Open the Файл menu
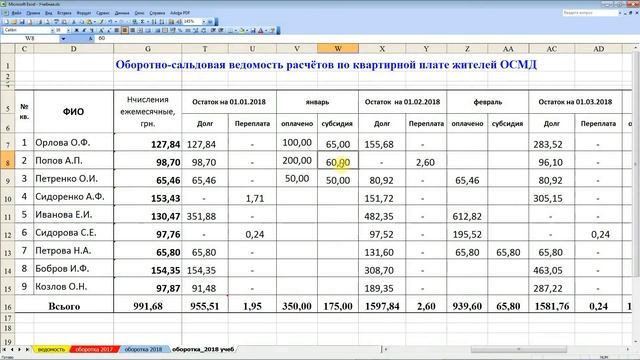The height and width of the screenshot is (360, 640). [17, 13]
